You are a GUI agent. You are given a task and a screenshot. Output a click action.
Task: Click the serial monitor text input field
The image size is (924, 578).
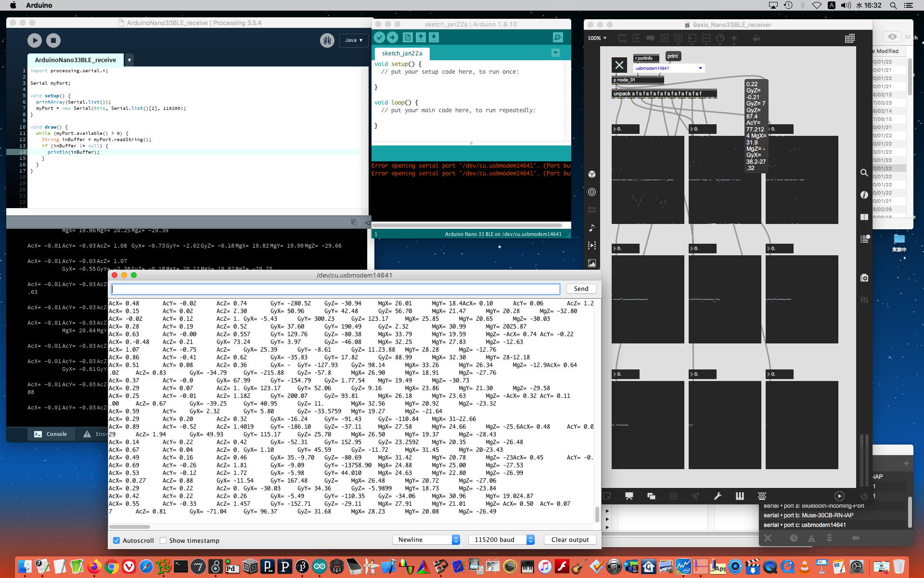335,289
